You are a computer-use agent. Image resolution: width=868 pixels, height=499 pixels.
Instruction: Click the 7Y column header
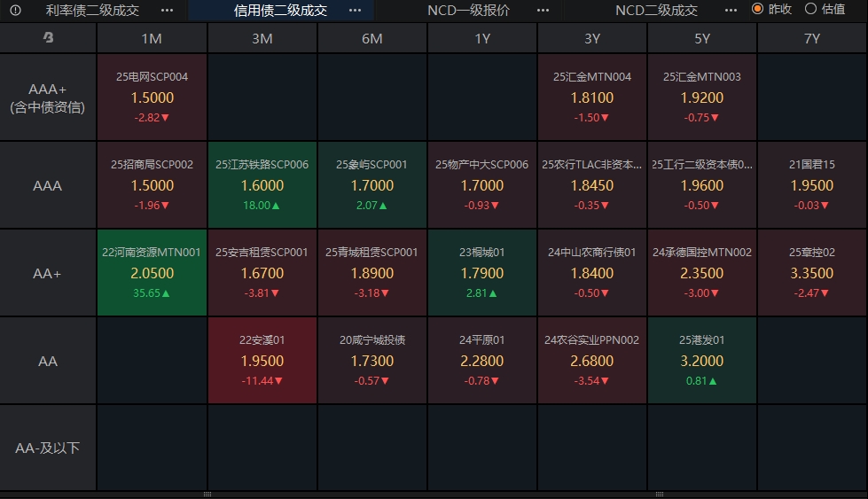812,38
